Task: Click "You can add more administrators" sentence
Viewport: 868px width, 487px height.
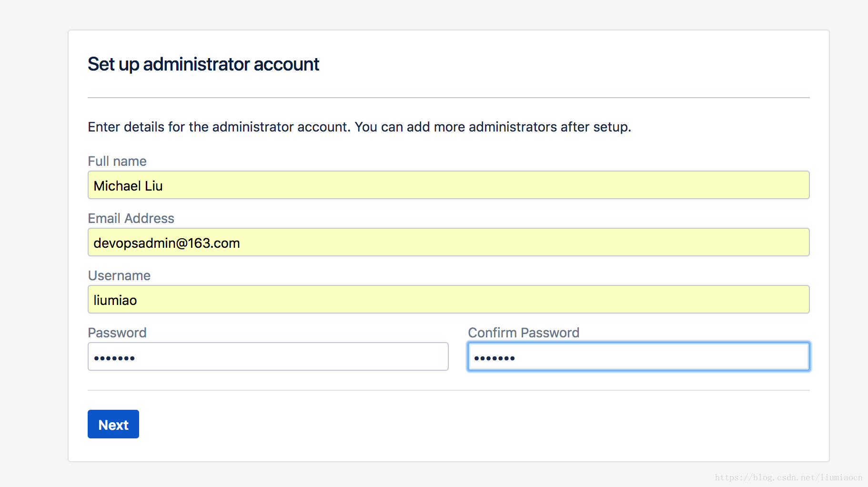Action: pos(493,127)
